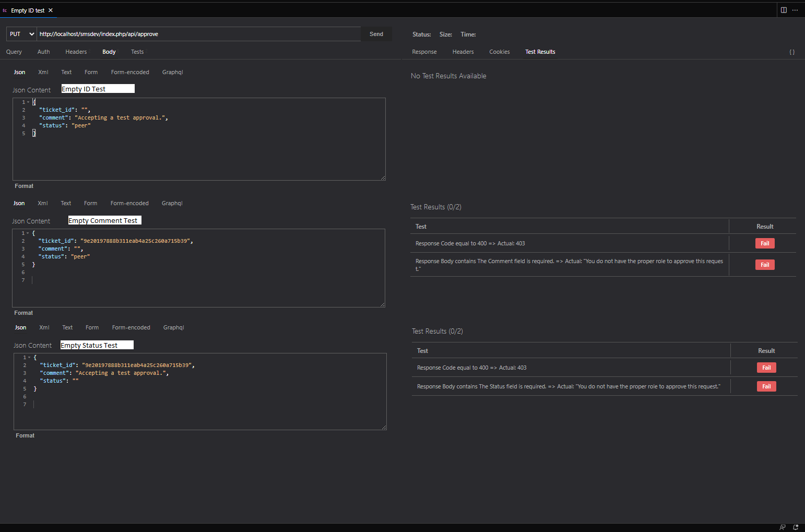The width and height of the screenshot is (805, 532).
Task: Open the PUT request method dropdown
Action: pyautogui.click(x=21, y=33)
